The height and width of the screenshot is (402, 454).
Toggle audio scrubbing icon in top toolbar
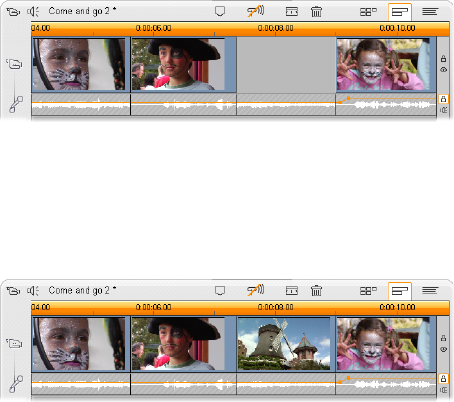coord(255,11)
